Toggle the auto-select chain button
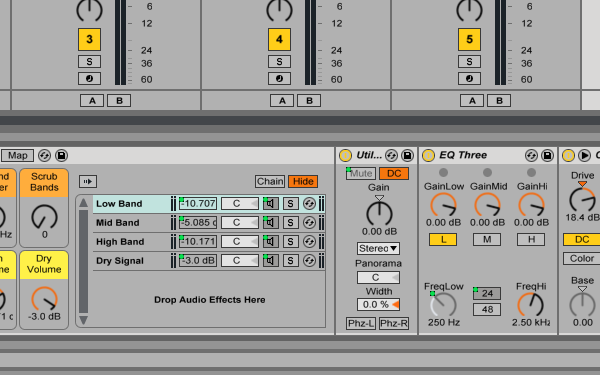600x375 pixels. [88, 181]
